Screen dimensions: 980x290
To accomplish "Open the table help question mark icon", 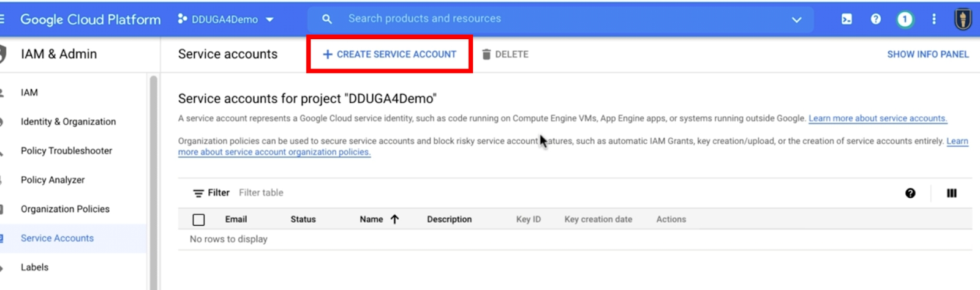I will point(910,193).
